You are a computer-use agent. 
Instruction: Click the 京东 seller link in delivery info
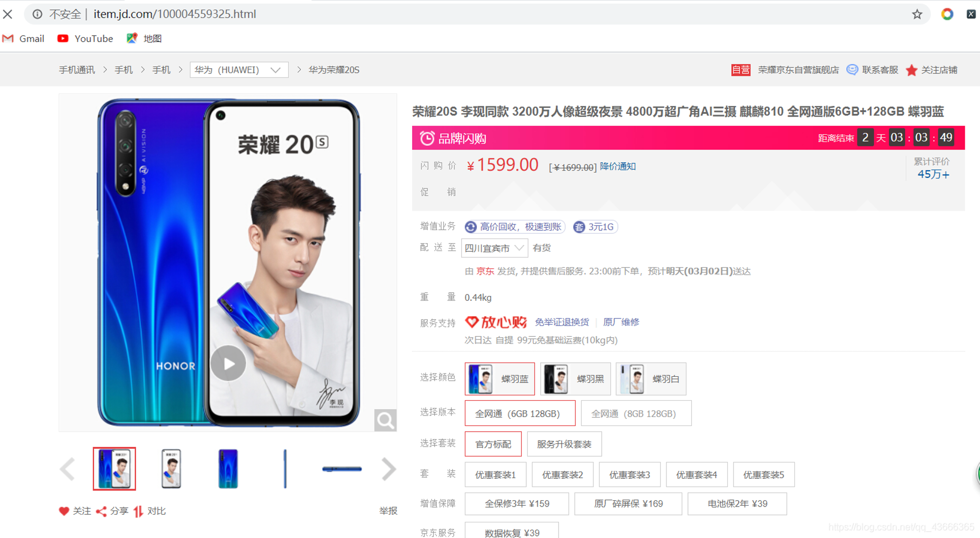click(x=485, y=271)
